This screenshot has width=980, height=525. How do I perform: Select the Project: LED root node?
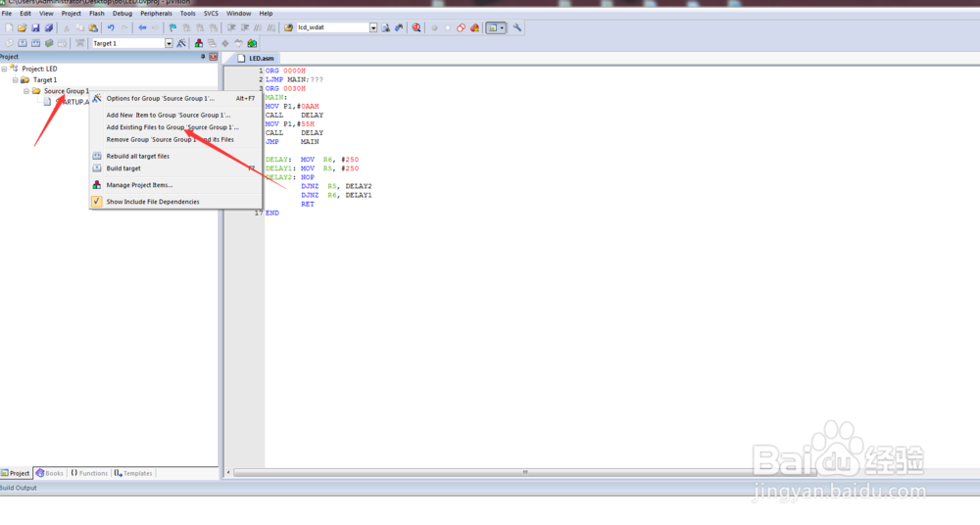click(x=39, y=69)
